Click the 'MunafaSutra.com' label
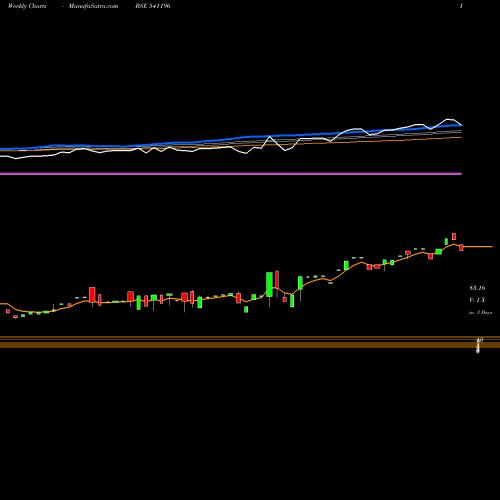 [x=93, y=6]
